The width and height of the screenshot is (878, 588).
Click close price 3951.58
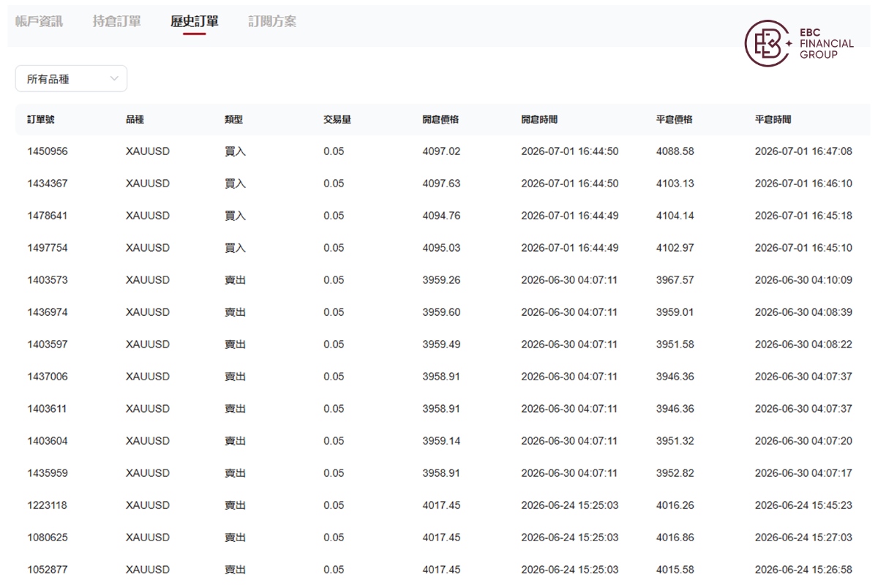pyautogui.click(x=675, y=344)
